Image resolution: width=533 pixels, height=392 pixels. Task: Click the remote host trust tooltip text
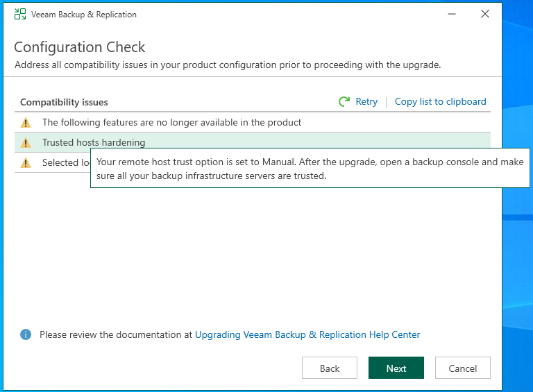coord(310,169)
